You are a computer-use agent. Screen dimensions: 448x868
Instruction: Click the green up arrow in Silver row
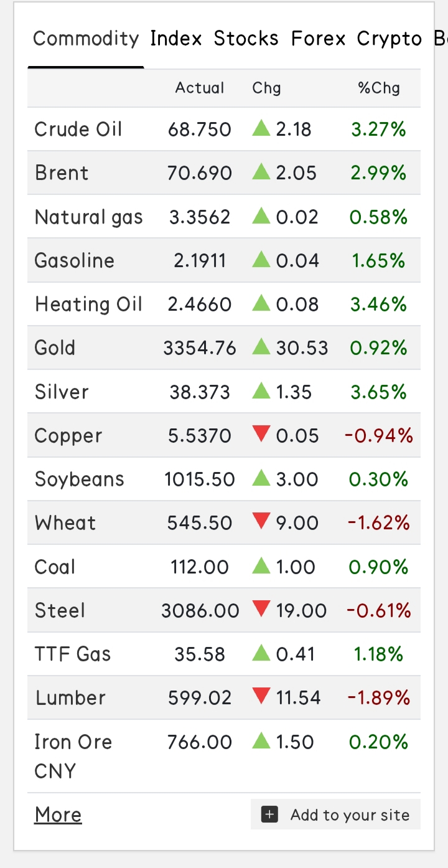pos(261,391)
